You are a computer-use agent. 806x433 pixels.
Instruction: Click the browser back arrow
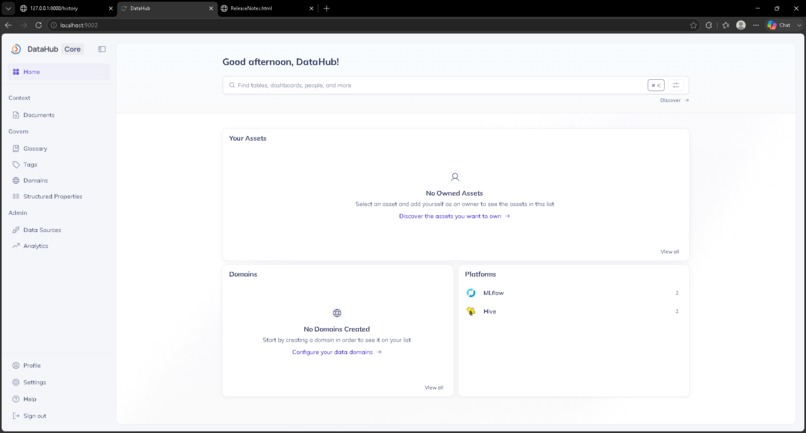point(8,25)
